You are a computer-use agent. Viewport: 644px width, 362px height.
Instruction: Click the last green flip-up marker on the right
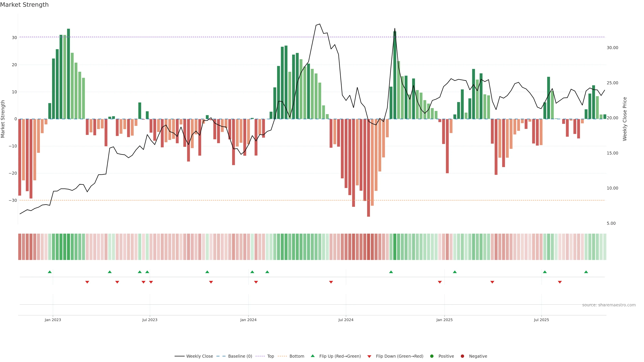(586, 272)
